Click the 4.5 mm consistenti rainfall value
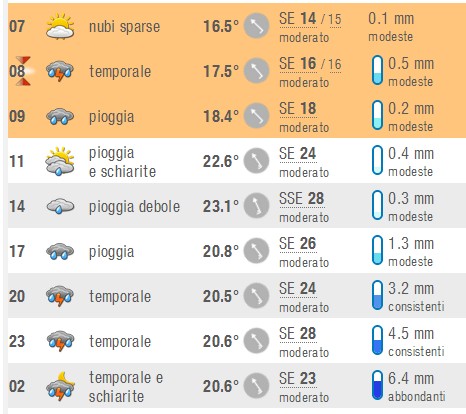The image size is (466, 414). [416, 341]
